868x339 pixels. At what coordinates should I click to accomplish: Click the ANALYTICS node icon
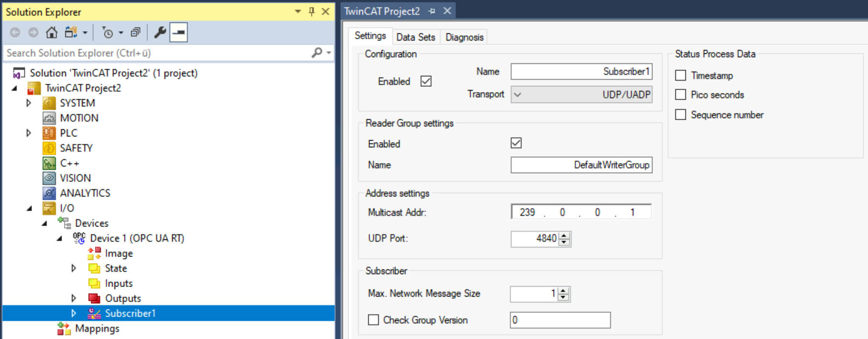click(49, 193)
